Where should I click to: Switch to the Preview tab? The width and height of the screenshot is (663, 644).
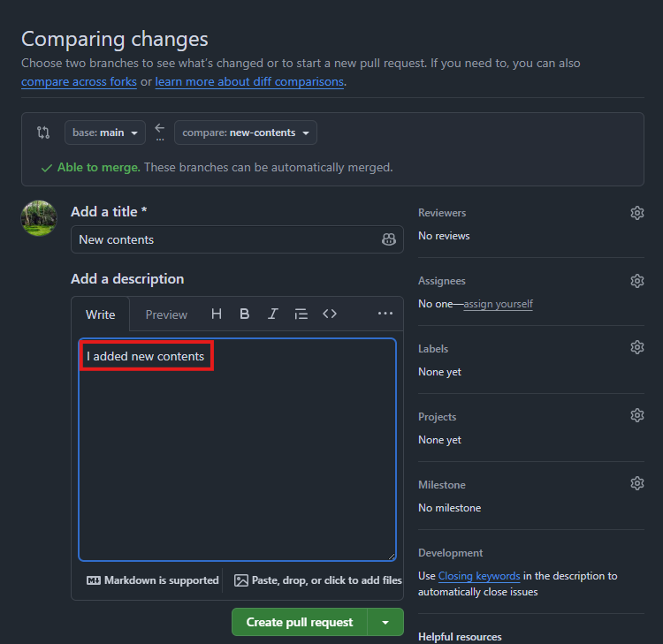coord(166,314)
